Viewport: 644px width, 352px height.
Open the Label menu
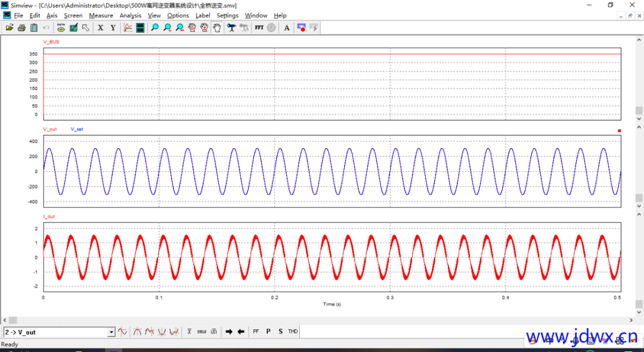(203, 16)
